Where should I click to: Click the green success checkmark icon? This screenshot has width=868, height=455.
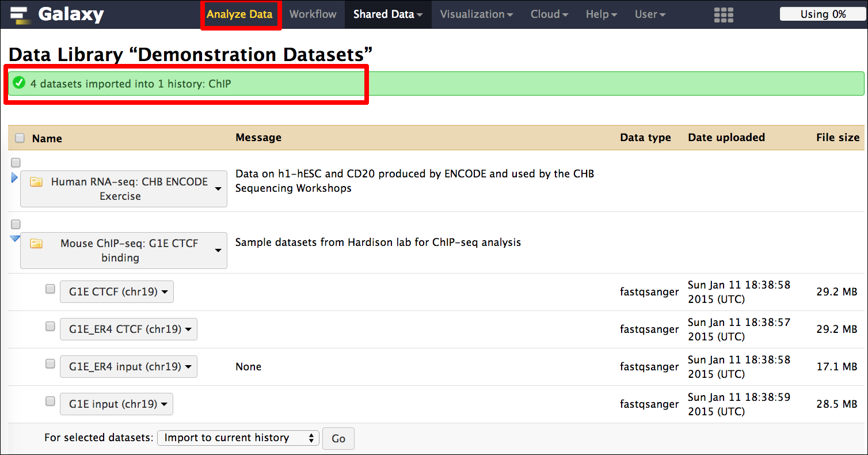[x=19, y=84]
